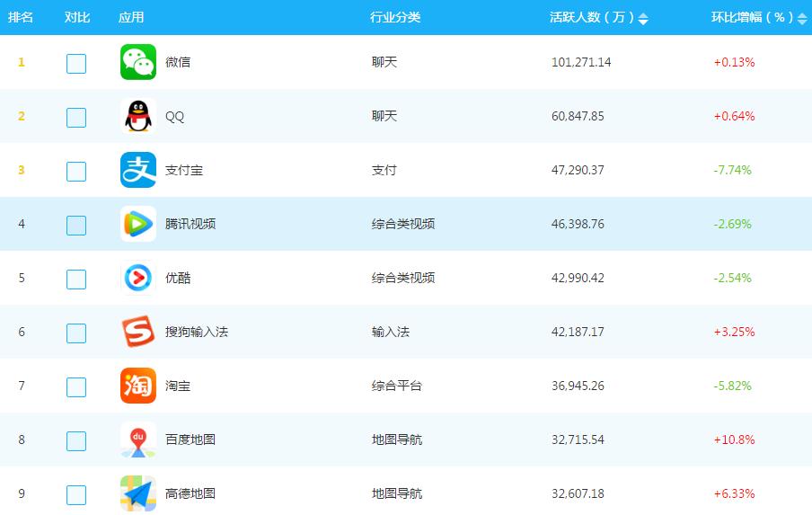The image size is (812, 515).
Task: Open the 百度地图 app name link
Action: point(190,440)
